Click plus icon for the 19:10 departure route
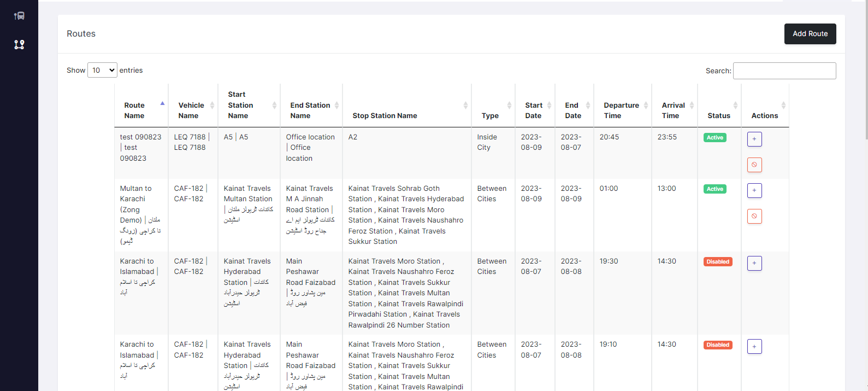This screenshot has height=391, width=868. point(754,346)
